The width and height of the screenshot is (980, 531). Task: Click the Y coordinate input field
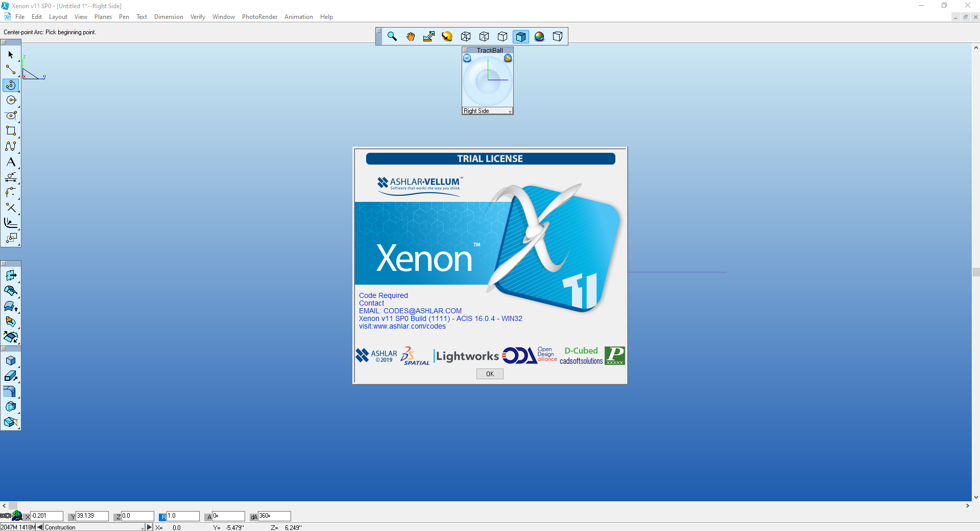click(x=92, y=516)
